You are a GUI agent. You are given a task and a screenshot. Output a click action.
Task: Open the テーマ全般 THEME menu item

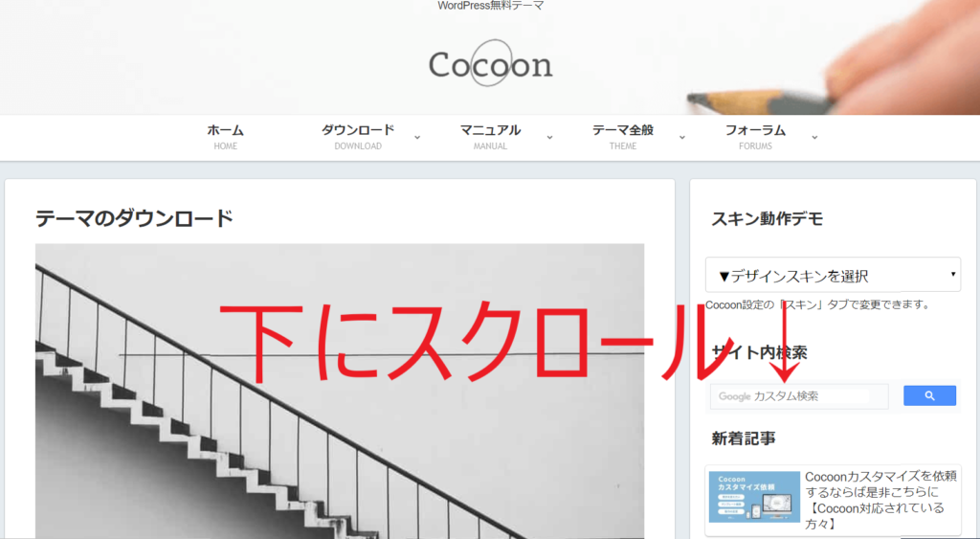[623, 137]
